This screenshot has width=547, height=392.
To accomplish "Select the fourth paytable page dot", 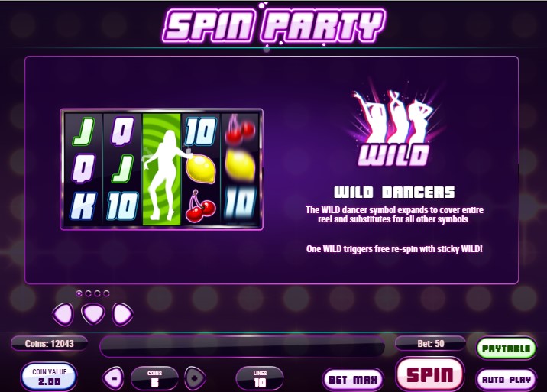I will pos(106,293).
